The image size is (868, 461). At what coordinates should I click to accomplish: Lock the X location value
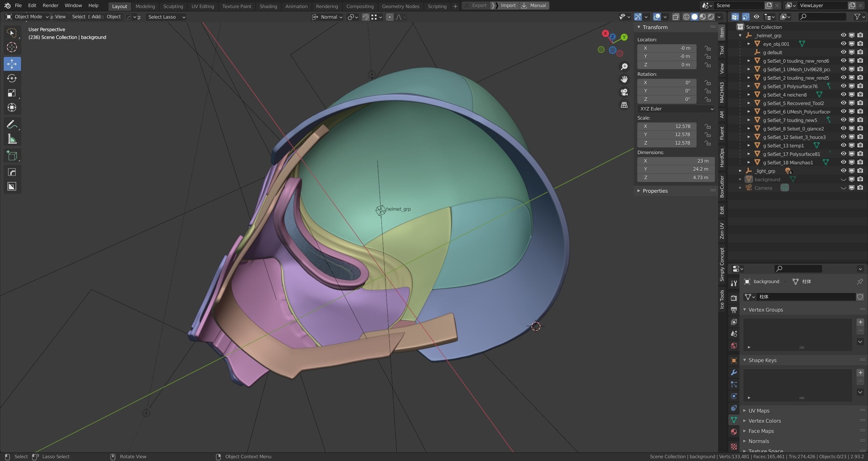coord(707,48)
